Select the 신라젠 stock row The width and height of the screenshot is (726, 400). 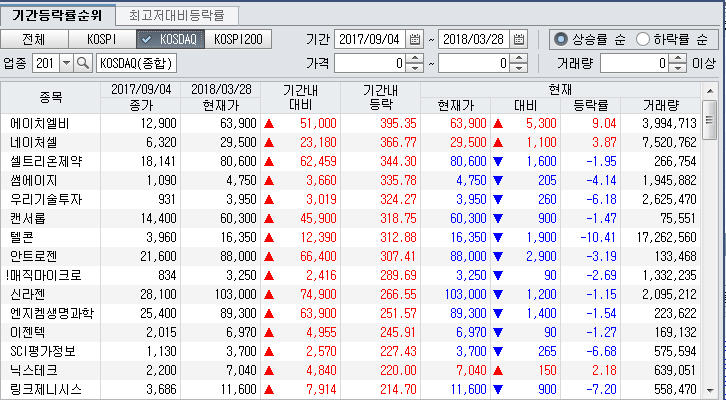pyautogui.click(x=351, y=294)
